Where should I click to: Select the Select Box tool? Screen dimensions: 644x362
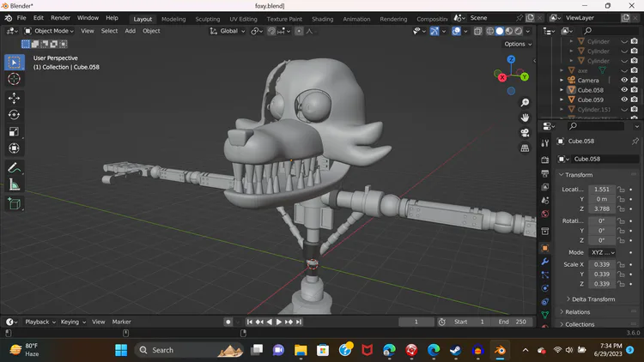[15, 63]
